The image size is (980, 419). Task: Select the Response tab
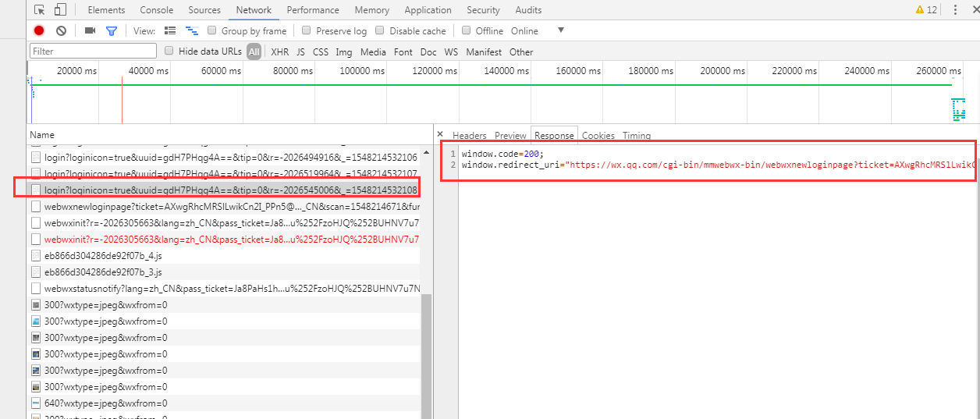click(554, 136)
